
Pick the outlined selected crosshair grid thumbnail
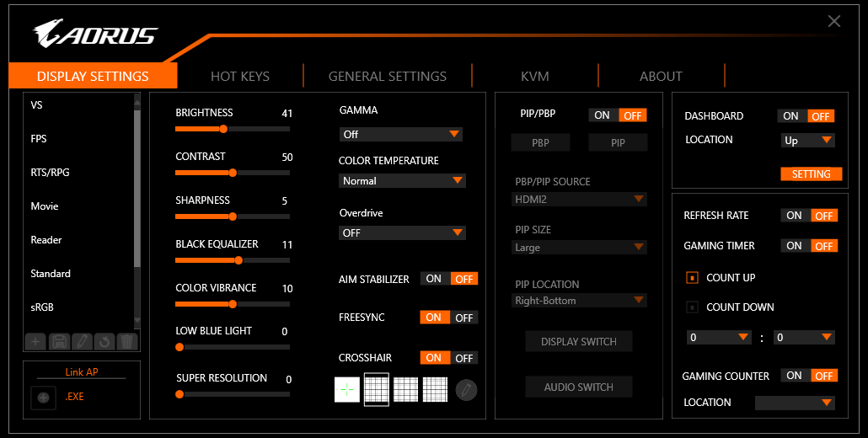point(377,389)
